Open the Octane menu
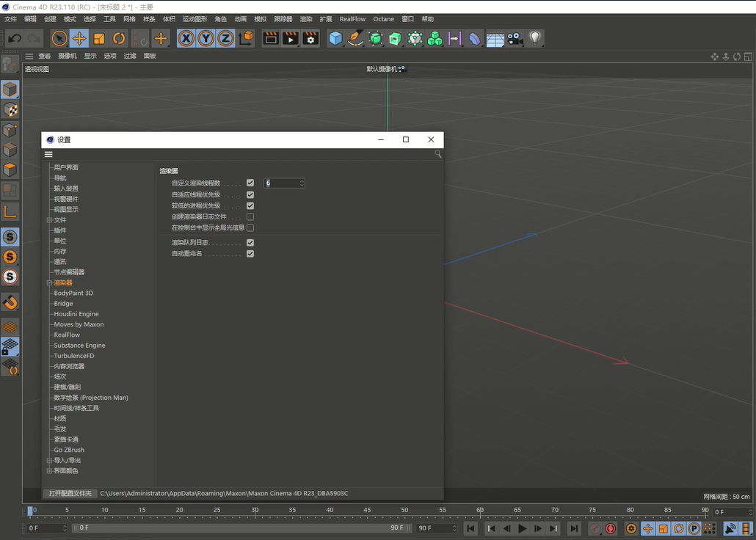 pyautogui.click(x=384, y=19)
